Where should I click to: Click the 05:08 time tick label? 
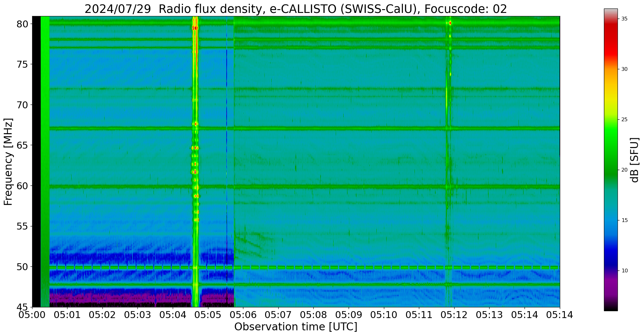click(313, 315)
